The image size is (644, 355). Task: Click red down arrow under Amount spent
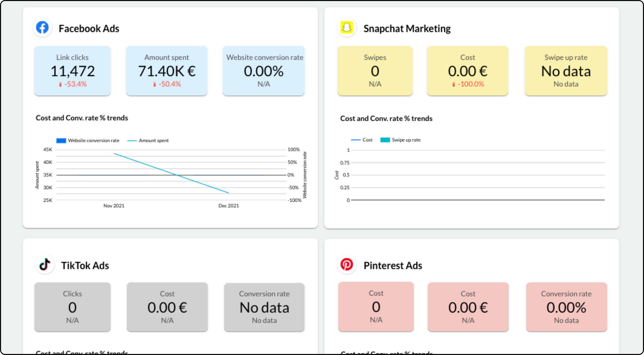(154, 84)
